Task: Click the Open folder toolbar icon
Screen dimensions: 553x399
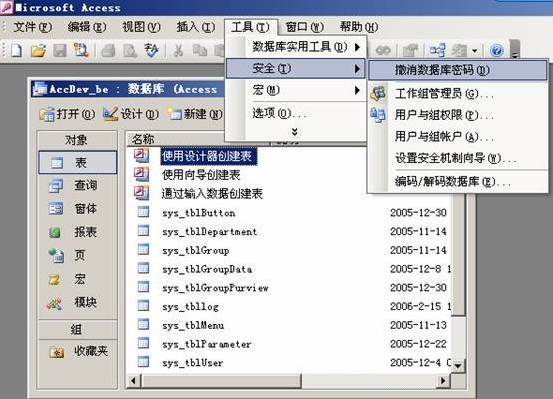Action: pos(38,50)
